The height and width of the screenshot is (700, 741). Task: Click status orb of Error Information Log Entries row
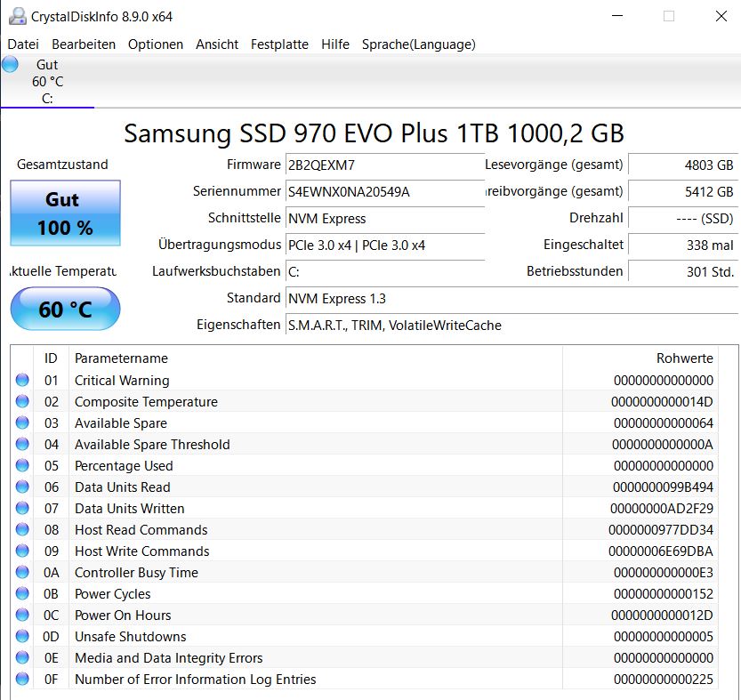coord(22,680)
